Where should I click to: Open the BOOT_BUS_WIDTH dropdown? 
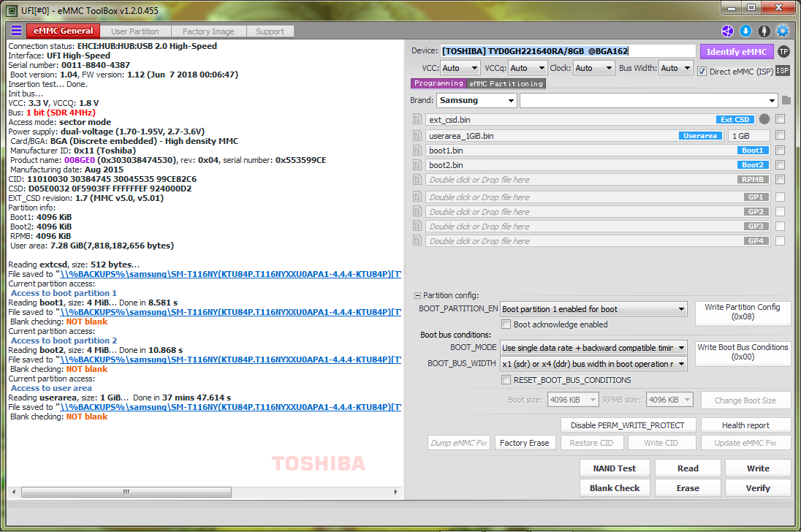click(593, 364)
